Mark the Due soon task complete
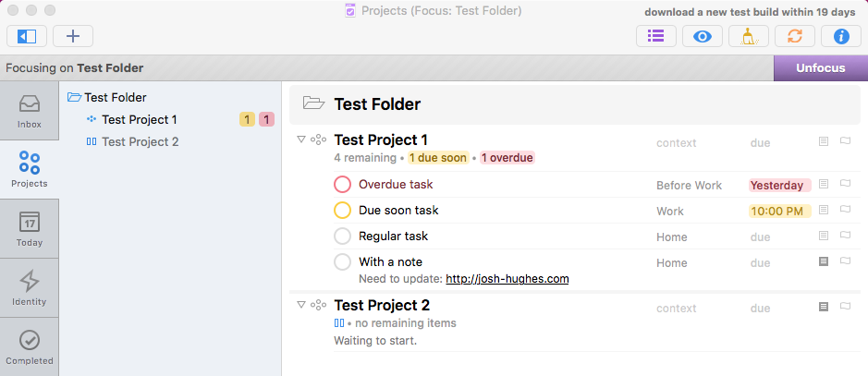 [343, 210]
